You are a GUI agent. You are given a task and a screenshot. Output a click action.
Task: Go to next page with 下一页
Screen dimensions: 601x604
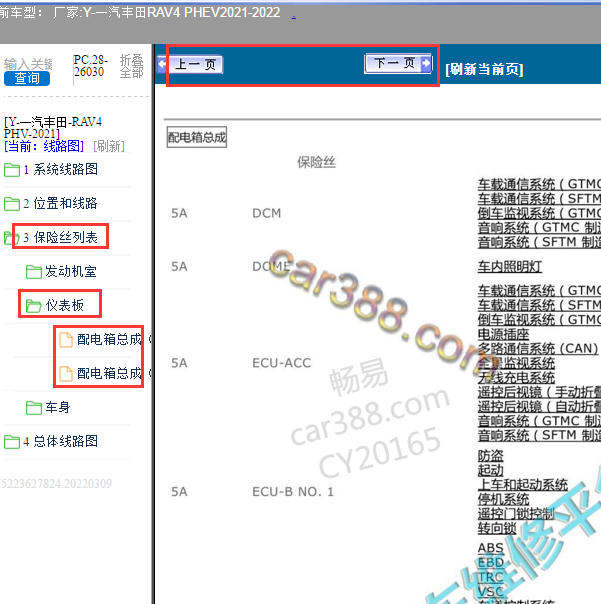[398, 63]
